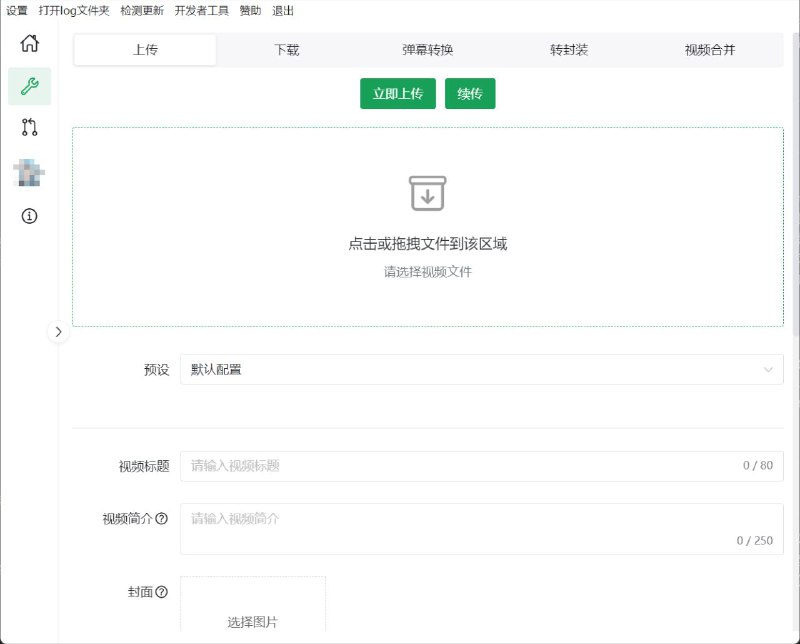Switch to the 弹幕转换 tab
The image size is (800, 644).
click(x=427, y=47)
